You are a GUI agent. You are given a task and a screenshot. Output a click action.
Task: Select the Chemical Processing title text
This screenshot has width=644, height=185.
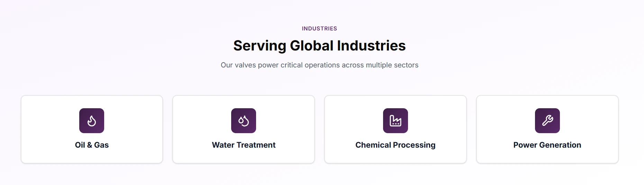395,145
